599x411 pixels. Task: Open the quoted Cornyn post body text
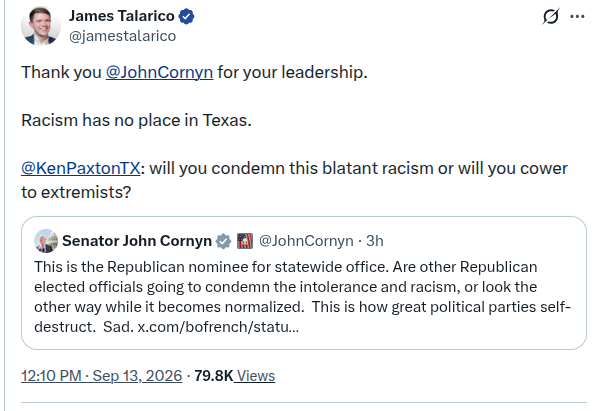pyautogui.click(x=302, y=297)
